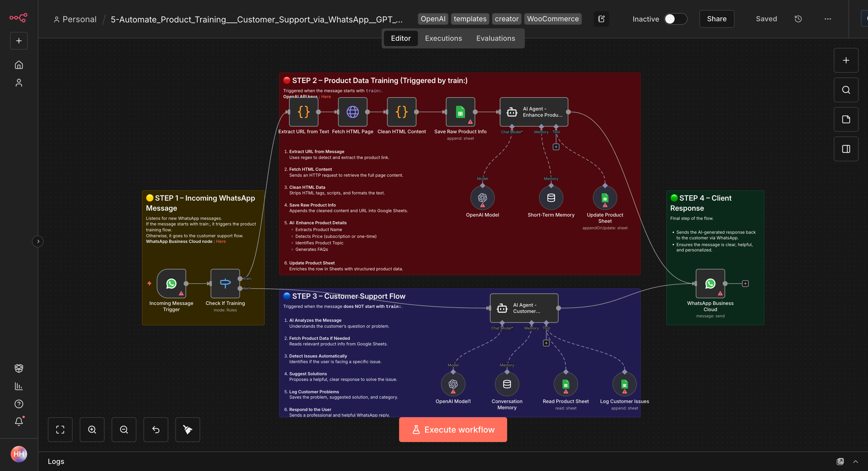Viewport: 868px width, 471px height.
Task: Click the OpenAI API keys Here link
Action: point(325,97)
